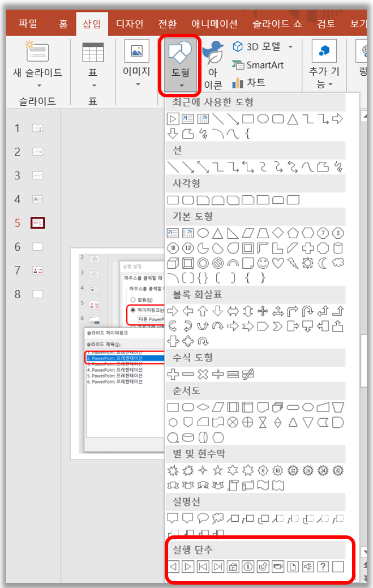Insert the Return action button
Screen dimensions: 373x588
tap(263, 566)
